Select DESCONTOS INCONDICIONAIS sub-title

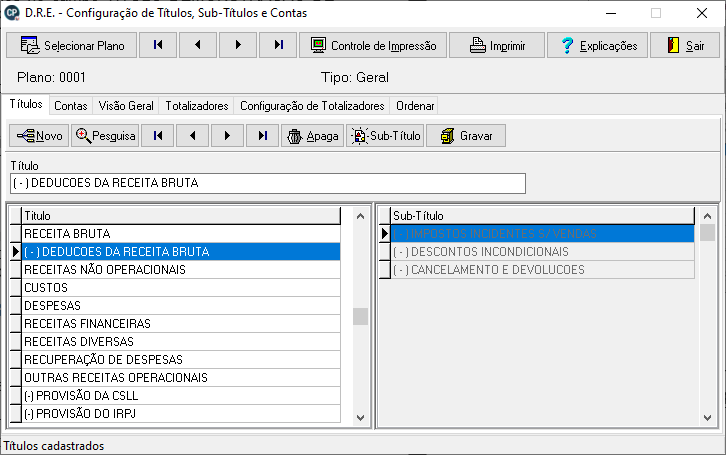click(x=543, y=252)
